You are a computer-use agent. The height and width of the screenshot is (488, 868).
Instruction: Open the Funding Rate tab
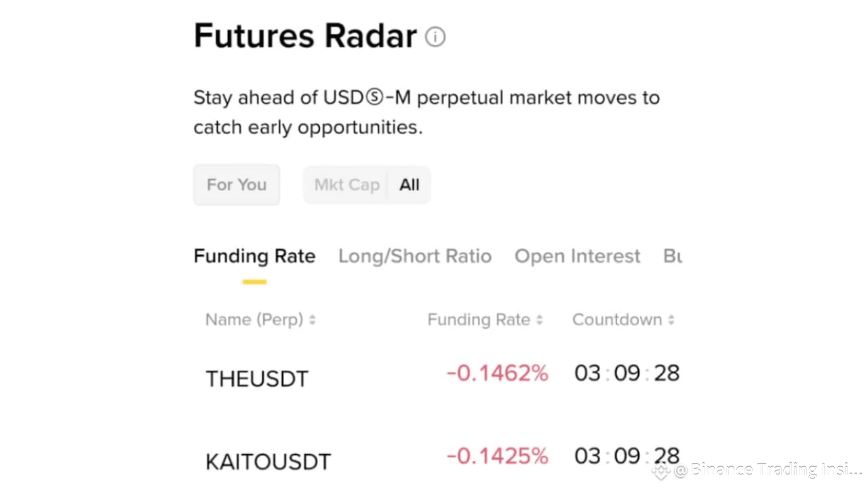pyautogui.click(x=254, y=256)
